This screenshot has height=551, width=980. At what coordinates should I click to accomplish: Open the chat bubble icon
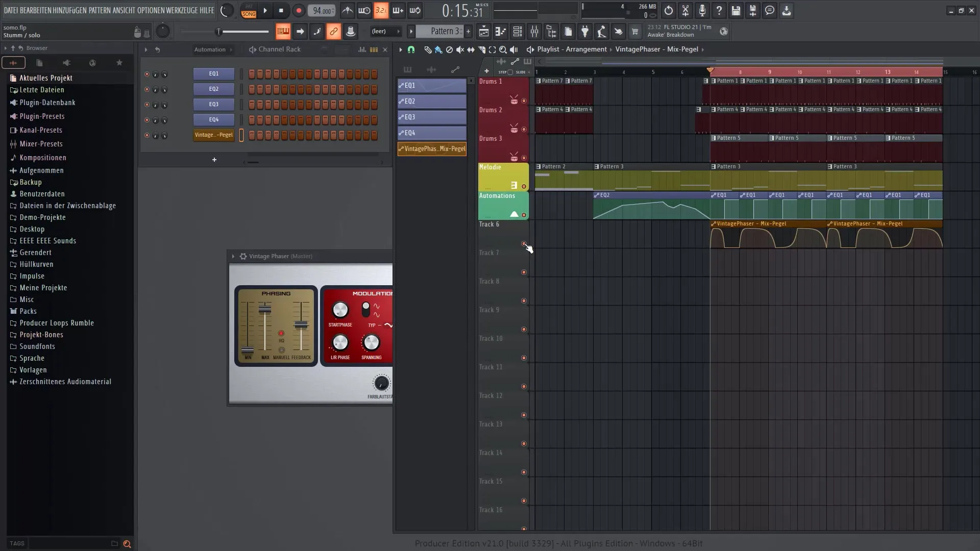pyautogui.click(x=770, y=10)
